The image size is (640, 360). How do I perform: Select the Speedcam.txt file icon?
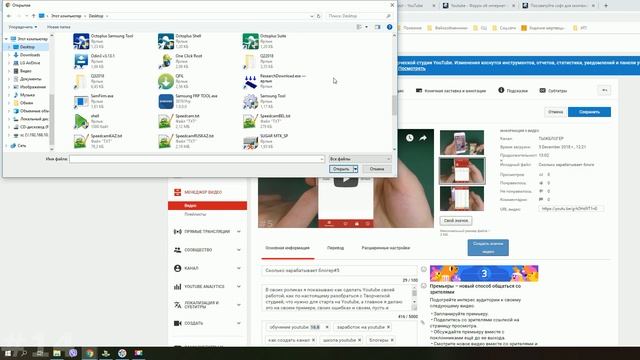click(166, 121)
